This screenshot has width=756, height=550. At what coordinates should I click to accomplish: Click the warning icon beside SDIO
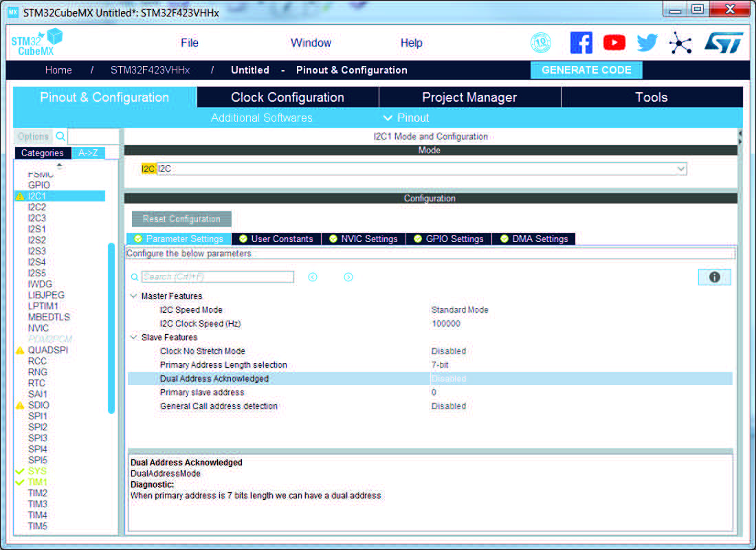click(x=20, y=405)
